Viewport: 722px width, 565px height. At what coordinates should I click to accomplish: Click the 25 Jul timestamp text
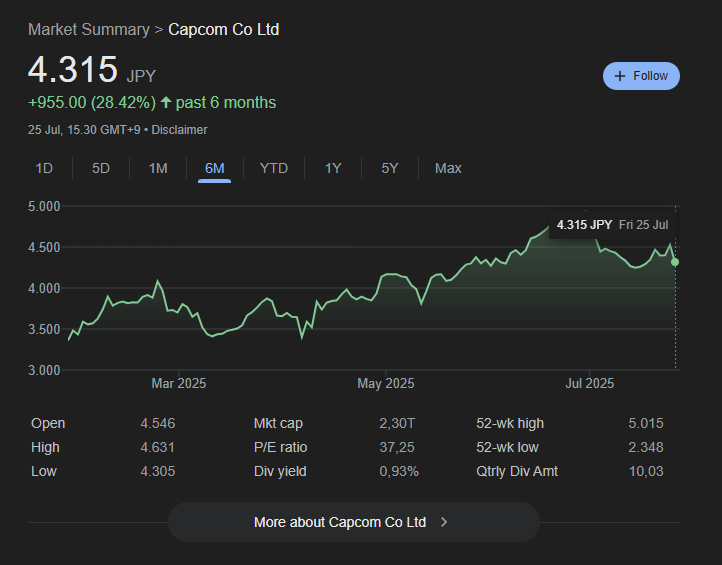tap(84, 130)
